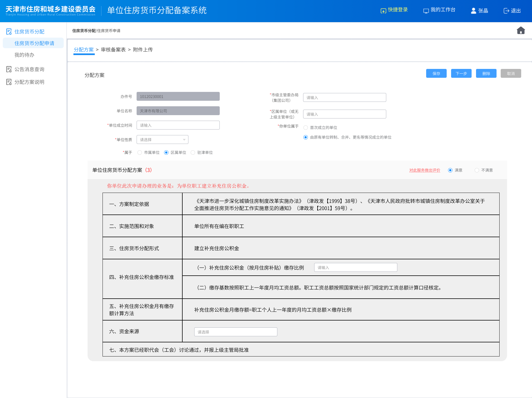The width and height of the screenshot is (532, 398).
Task: Click the 住房货币分配 sidebar document icon
Action: [x=9, y=32]
